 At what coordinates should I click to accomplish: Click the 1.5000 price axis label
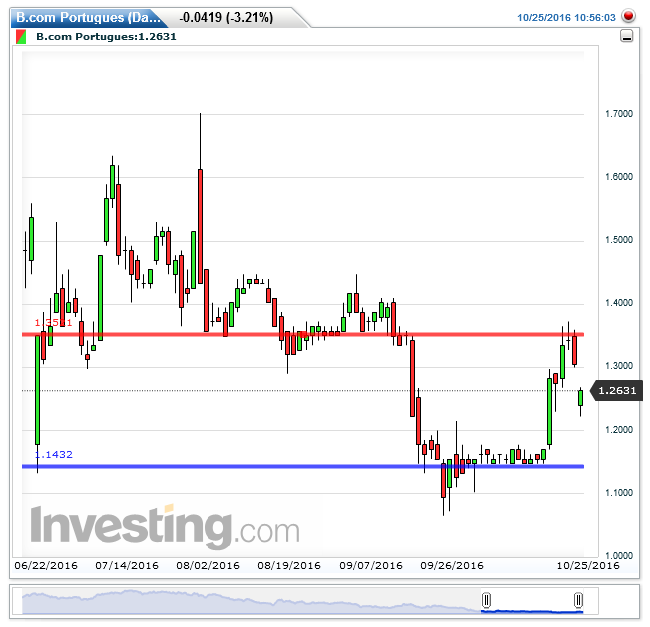(x=619, y=240)
